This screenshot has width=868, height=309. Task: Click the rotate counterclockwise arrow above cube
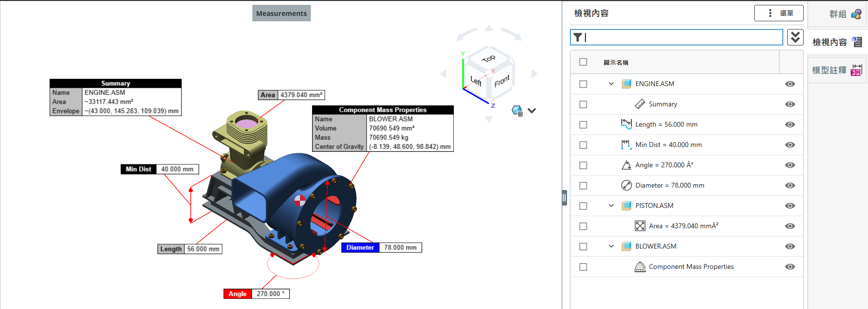point(466,34)
